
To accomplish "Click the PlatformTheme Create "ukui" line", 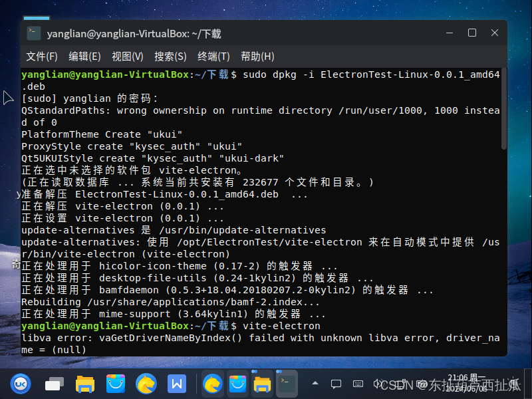I will tap(102, 134).
